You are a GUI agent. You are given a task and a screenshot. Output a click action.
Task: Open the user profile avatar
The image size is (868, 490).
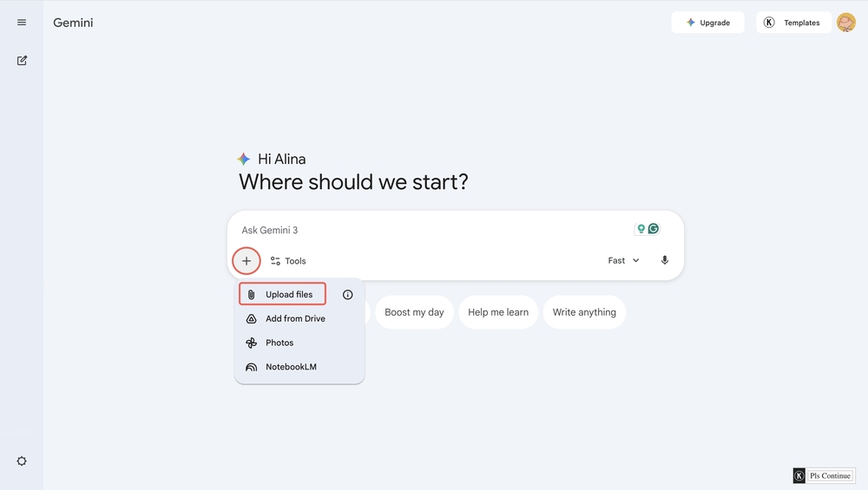(845, 23)
